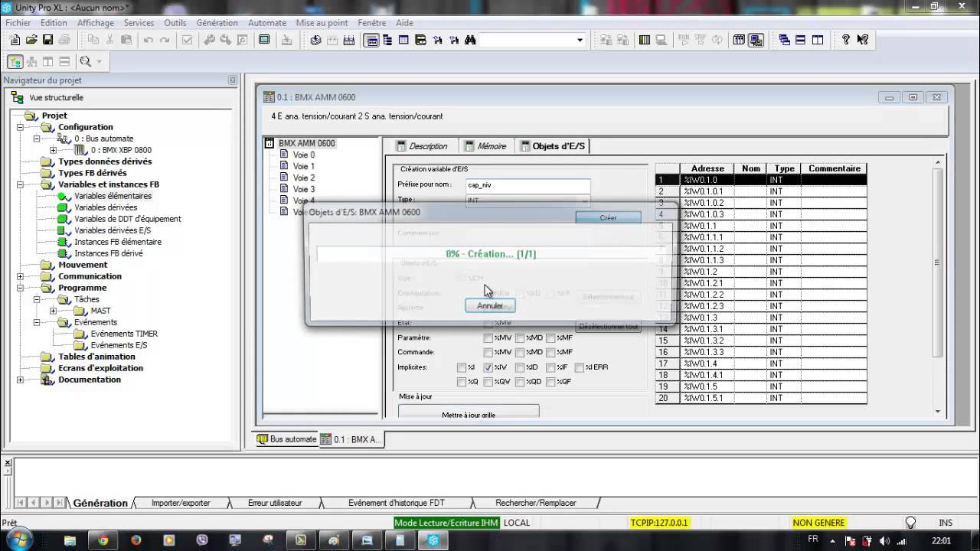The height and width of the screenshot is (551, 980).
Task: Click the zoom magnifier icon in navigator toolbar
Action: 85,61
